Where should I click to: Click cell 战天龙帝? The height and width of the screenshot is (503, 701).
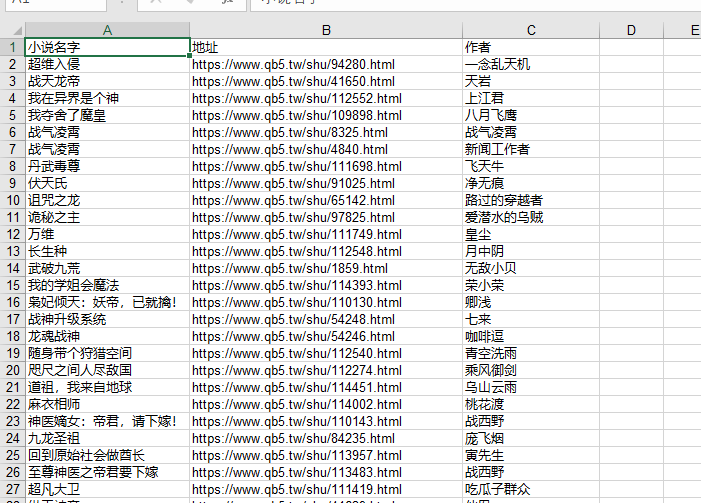[108, 81]
